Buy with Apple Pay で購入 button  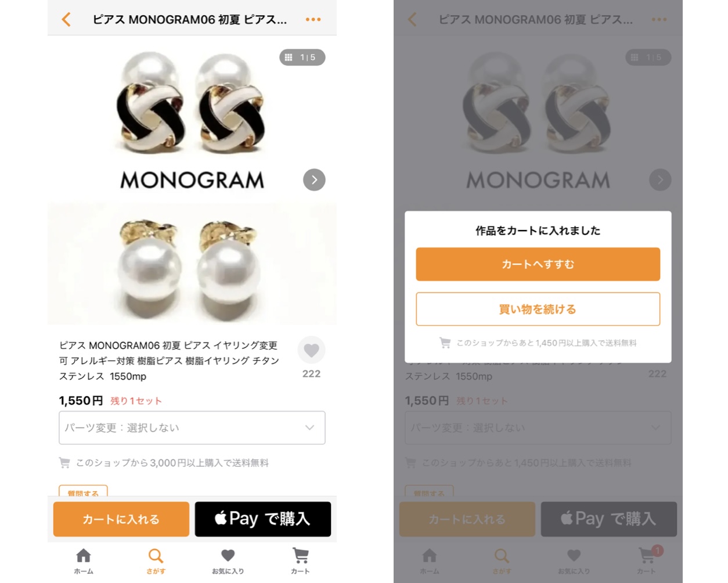pos(262,519)
